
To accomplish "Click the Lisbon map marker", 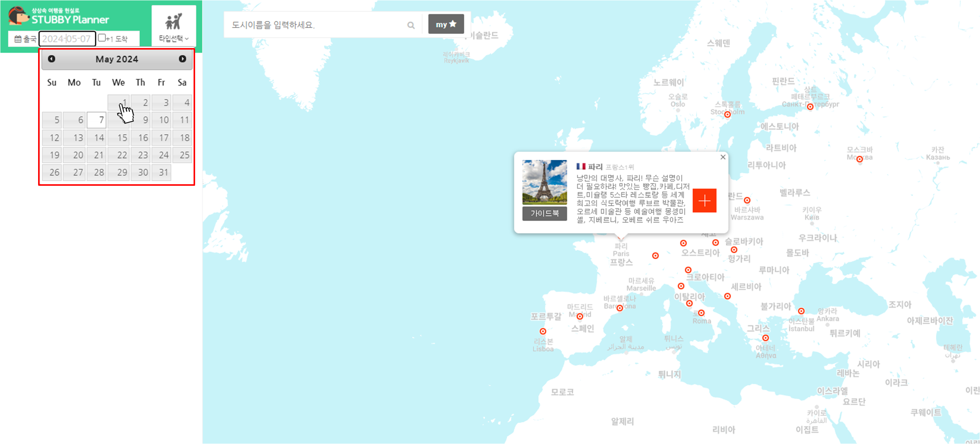I will click(543, 331).
